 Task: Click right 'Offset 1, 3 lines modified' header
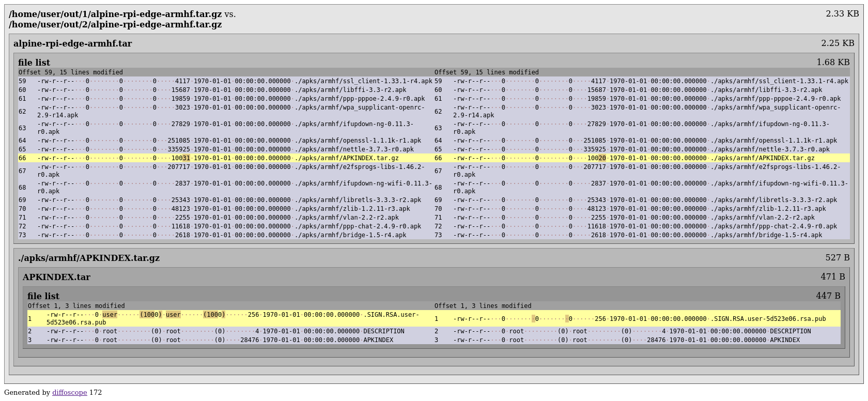pos(483,306)
